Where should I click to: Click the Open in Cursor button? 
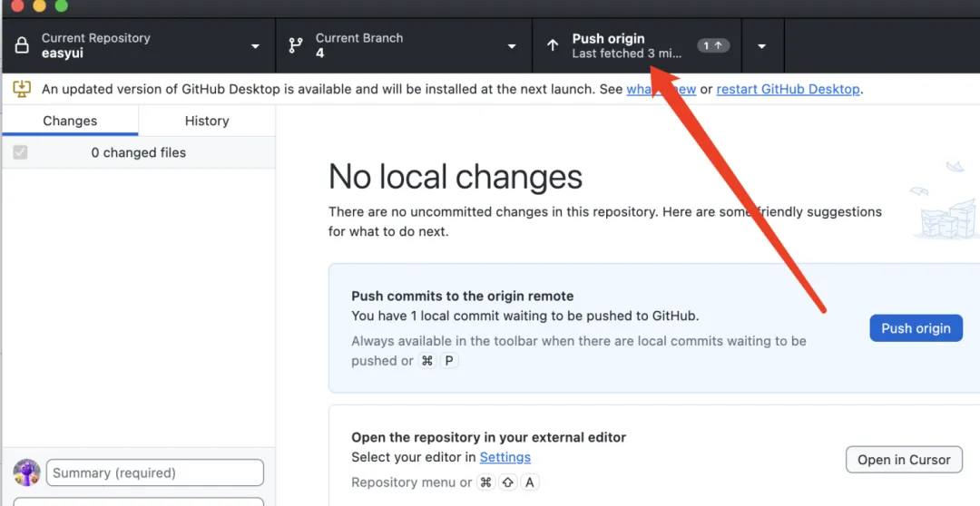coord(904,459)
